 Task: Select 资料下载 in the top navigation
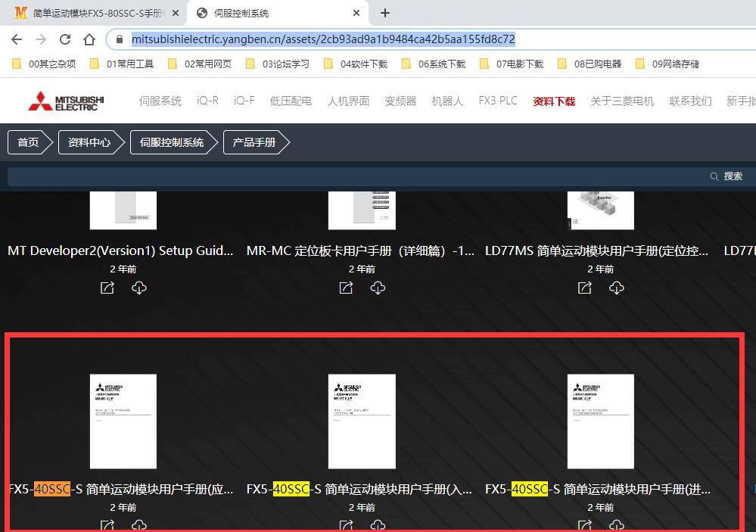click(x=554, y=101)
